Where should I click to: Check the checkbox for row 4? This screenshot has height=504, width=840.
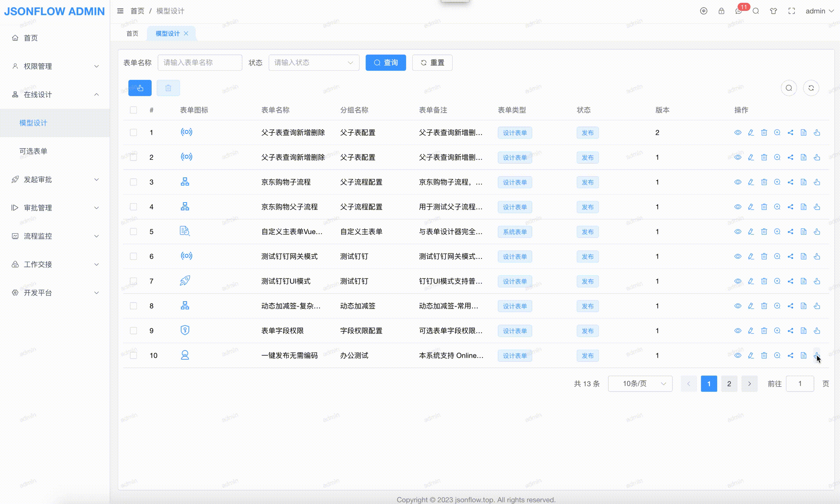(133, 207)
